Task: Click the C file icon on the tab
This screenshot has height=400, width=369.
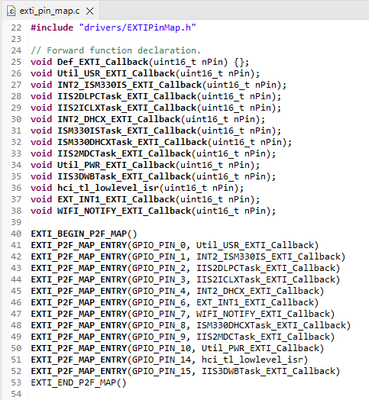Action: click(x=12, y=11)
